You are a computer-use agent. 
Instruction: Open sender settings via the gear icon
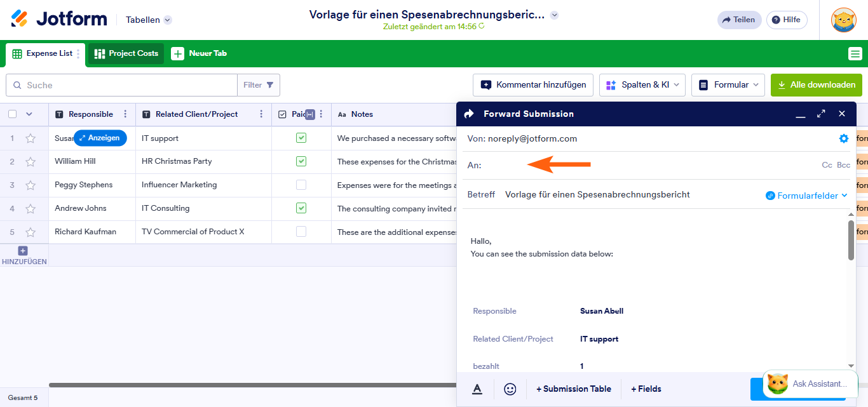(844, 138)
